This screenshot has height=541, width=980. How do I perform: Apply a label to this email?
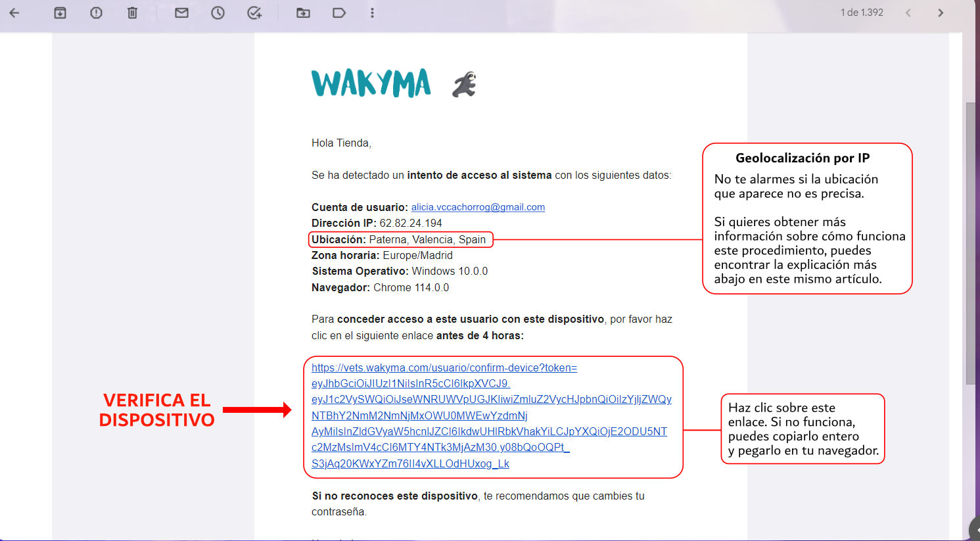click(x=339, y=12)
